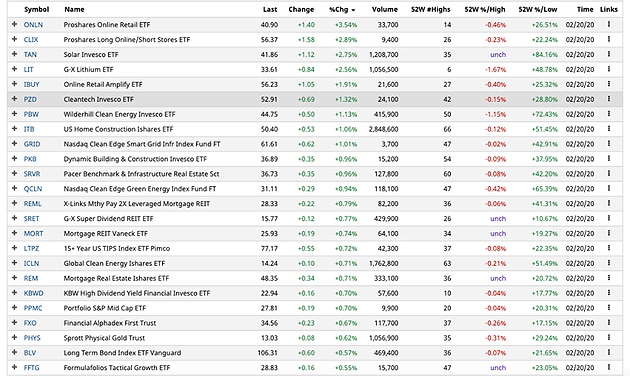Image resolution: width=630 pixels, height=376 pixels.
Task: Sort table by 52W #Highs column
Action: point(431,9)
